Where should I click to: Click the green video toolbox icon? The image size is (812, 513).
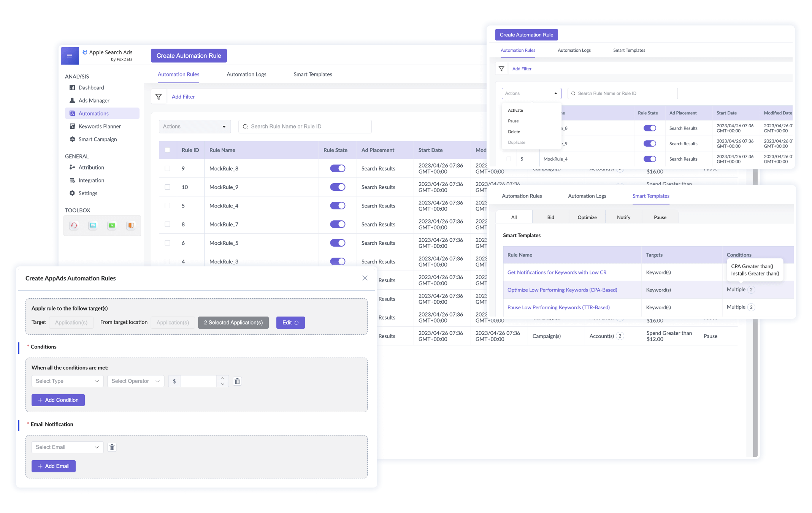(112, 225)
